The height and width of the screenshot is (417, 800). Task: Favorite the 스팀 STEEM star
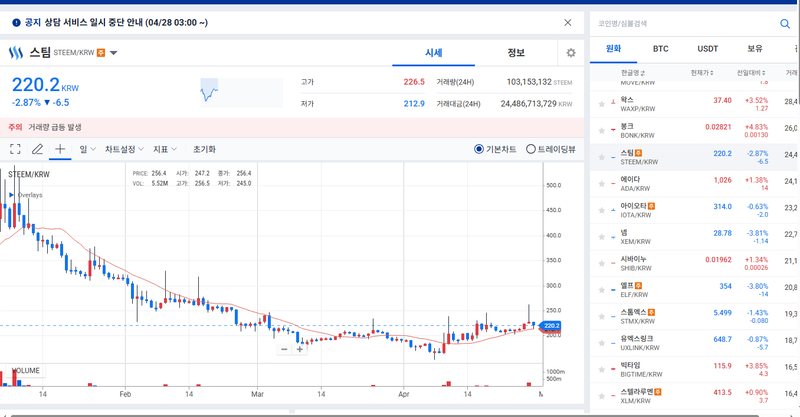(602, 157)
